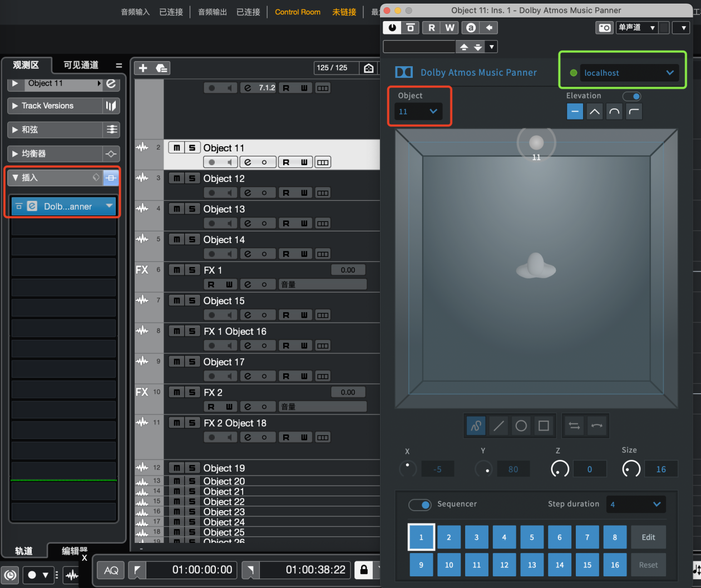Image resolution: width=701 pixels, height=588 pixels.
Task: Mute the Object 12 track
Action: 176,179
